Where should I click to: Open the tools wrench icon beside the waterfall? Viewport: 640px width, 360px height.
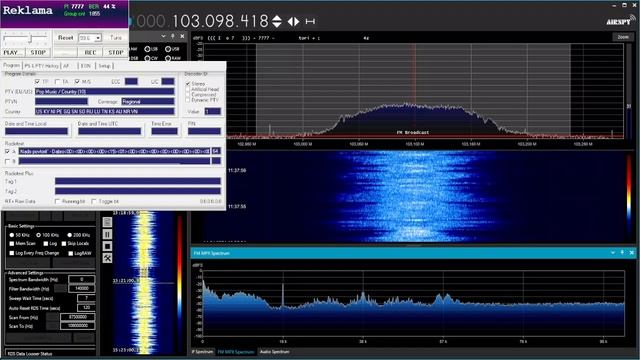point(107,258)
